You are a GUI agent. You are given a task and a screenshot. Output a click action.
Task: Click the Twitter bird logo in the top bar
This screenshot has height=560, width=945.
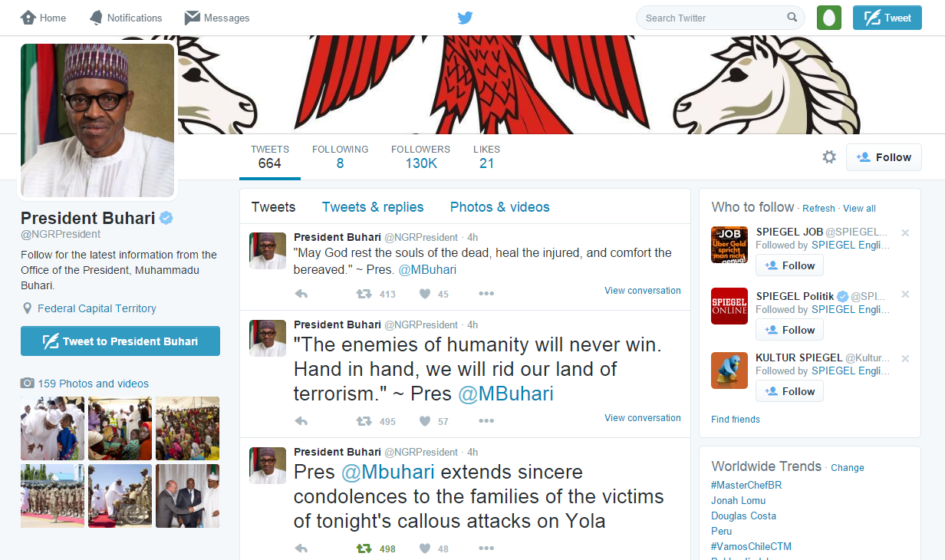(465, 18)
